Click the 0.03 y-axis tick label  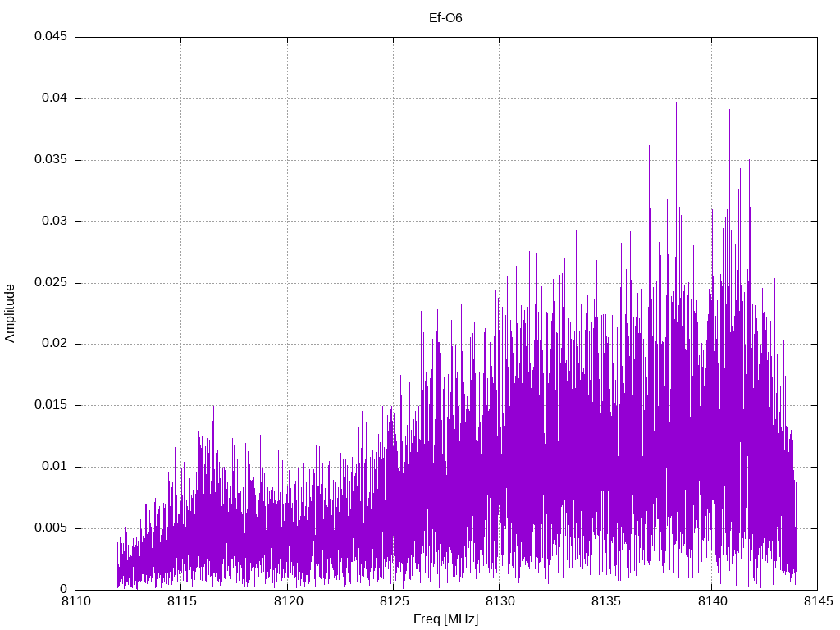pos(55,221)
